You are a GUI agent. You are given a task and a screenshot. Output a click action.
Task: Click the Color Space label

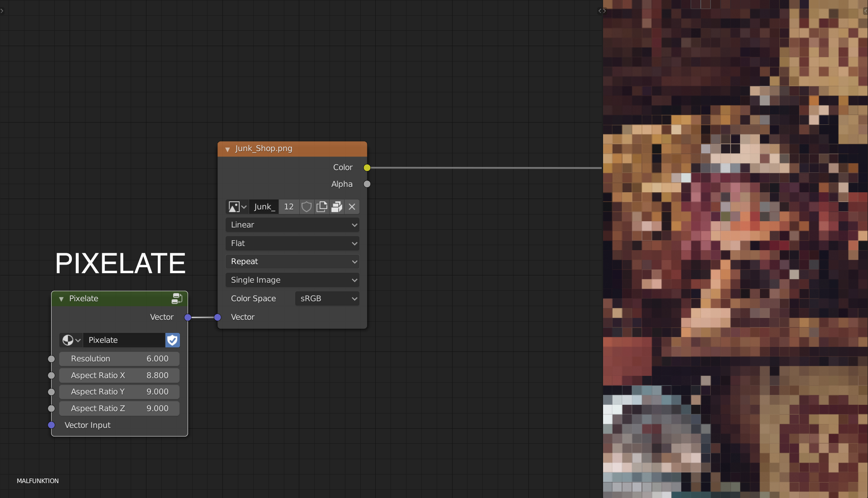pyautogui.click(x=253, y=299)
